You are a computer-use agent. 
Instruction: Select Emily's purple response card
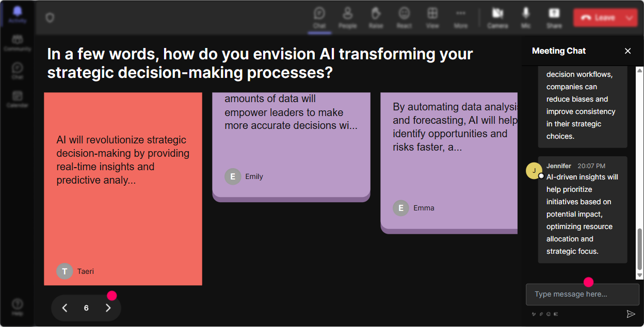coord(291,147)
